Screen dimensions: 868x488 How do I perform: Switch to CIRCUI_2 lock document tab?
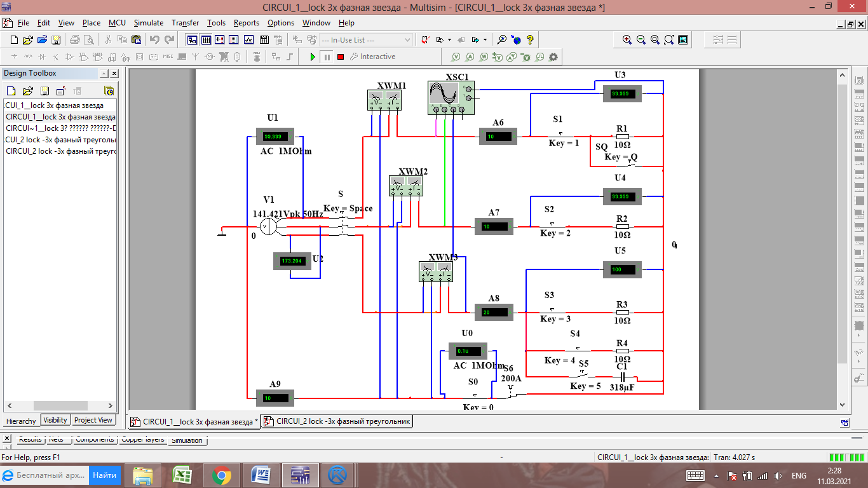coord(337,421)
